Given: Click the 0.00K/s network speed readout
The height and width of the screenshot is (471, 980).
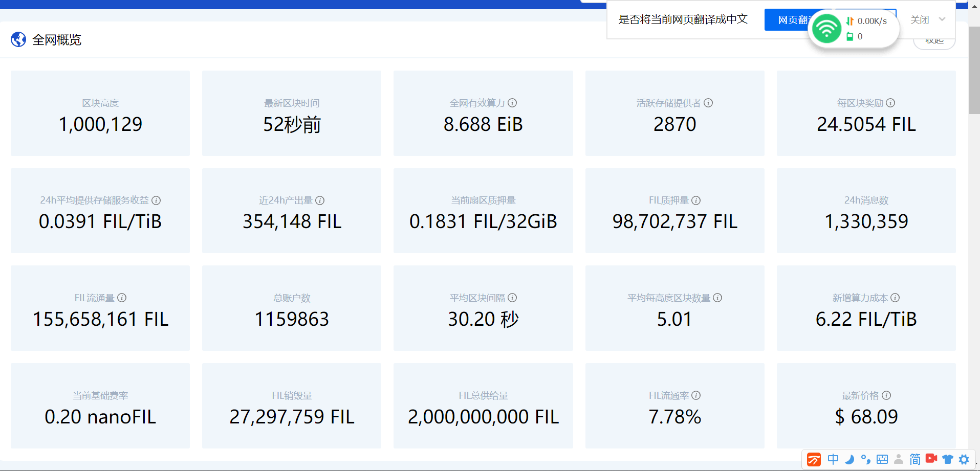Looking at the screenshot, I should point(872,21).
